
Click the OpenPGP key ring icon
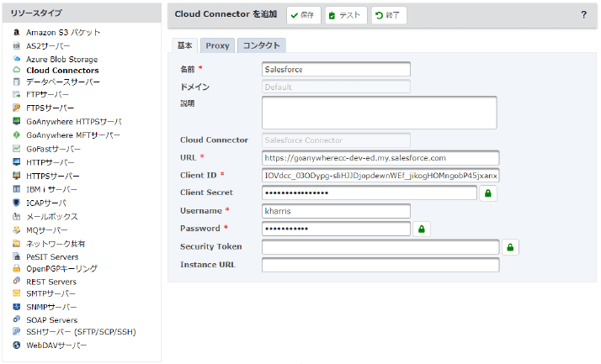tap(17, 268)
